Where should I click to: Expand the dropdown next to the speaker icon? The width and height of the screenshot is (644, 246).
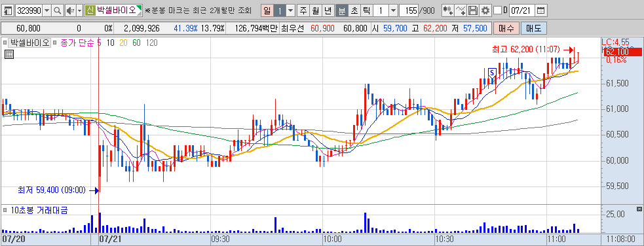pyautogui.click(x=79, y=10)
